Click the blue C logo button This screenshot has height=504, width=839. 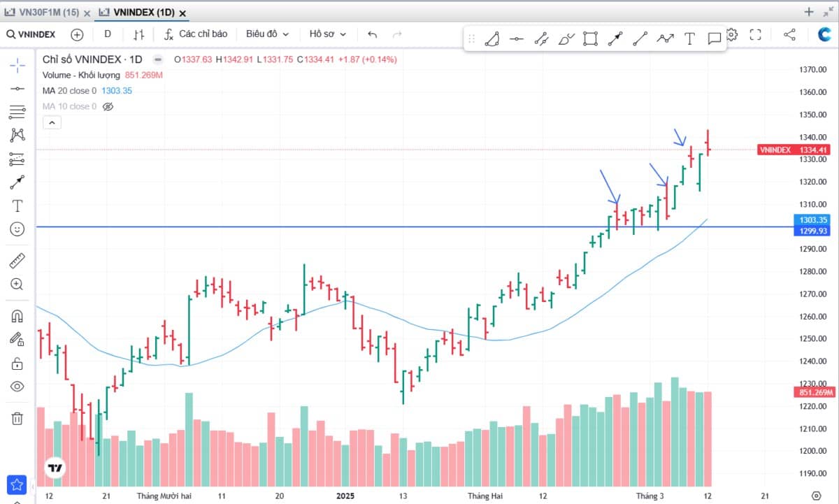click(824, 34)
